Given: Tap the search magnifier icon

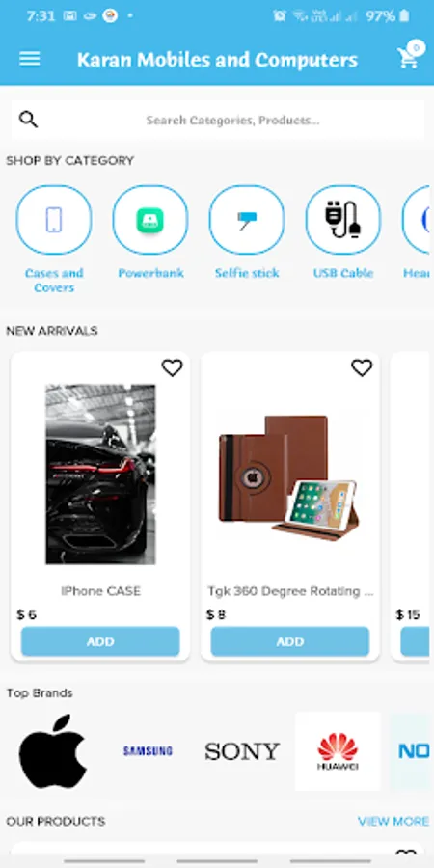Looking at the screenshot, I should 28,119.
